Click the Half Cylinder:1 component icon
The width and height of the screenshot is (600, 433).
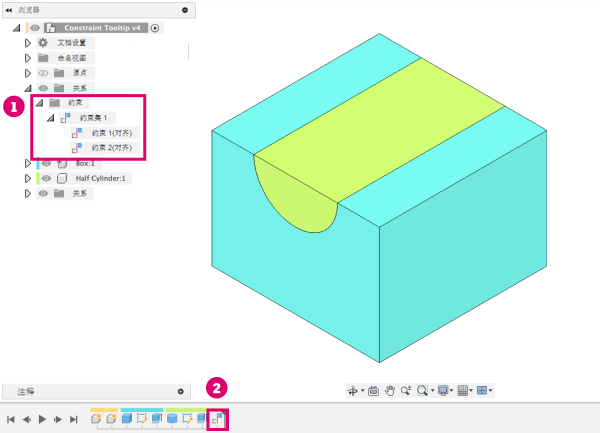click(62, 178)
